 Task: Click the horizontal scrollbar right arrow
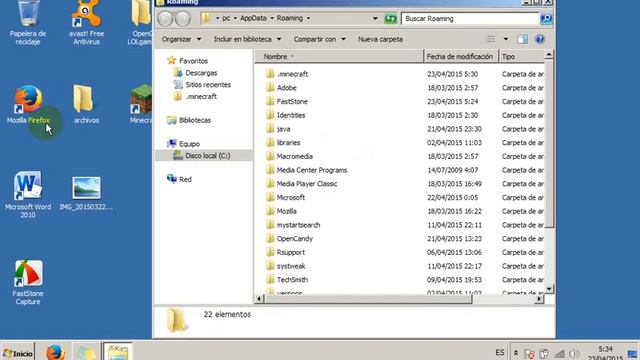(x=539, y=299)
